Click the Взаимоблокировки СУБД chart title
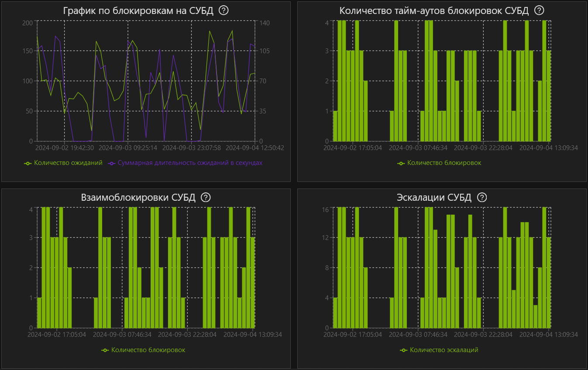This screenshot has height=370, width=588. 138,198
